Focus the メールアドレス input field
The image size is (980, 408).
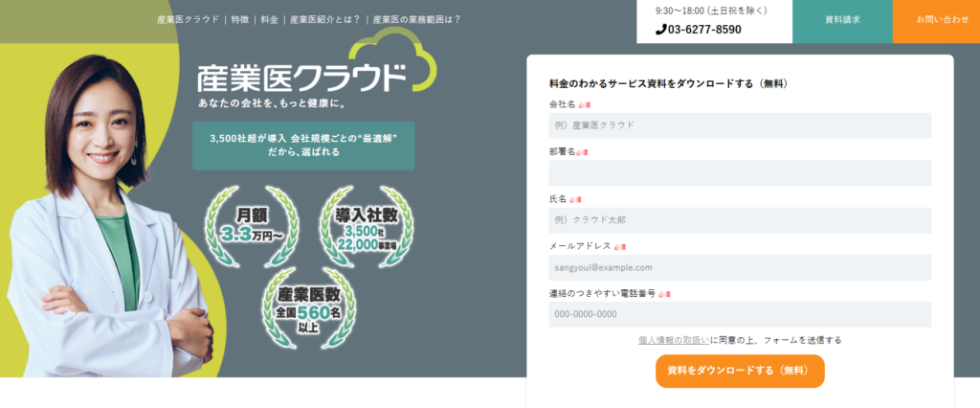coord(740,267)
